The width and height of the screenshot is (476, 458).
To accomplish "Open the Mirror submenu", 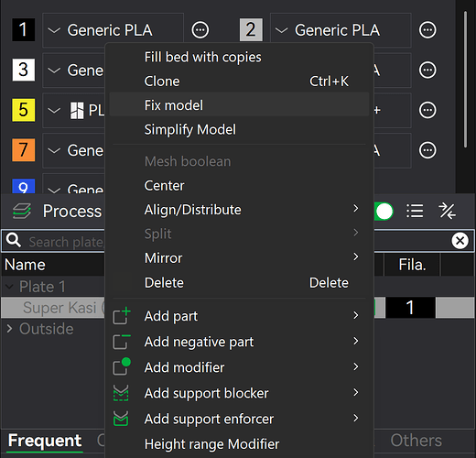I will (x=239, y=258).
